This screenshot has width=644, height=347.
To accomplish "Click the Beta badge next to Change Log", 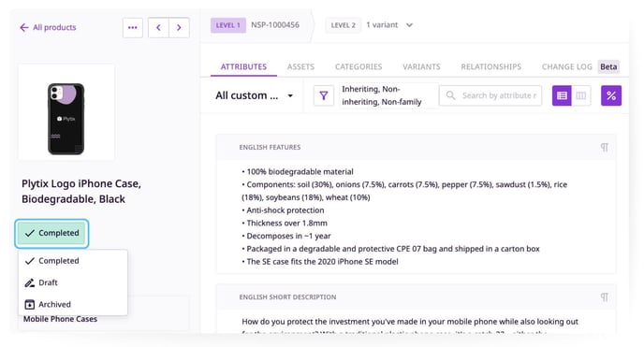I will click(x=608, y=66).
